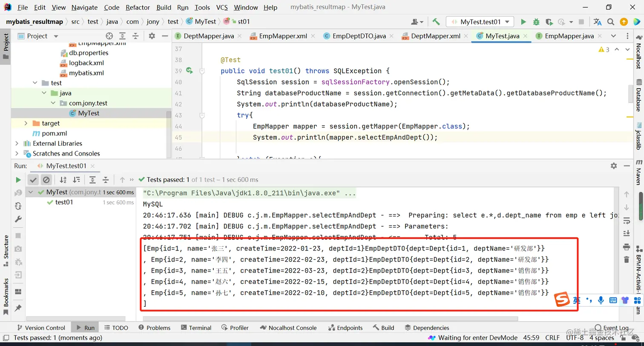
Task: Collapse the java folder under test
Action: click(44, 93)
